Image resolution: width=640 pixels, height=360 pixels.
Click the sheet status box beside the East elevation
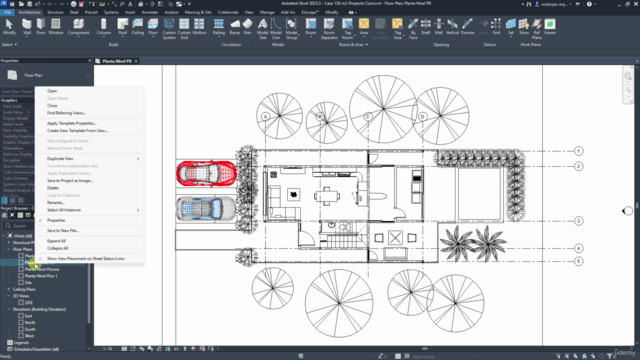(21, 316)
